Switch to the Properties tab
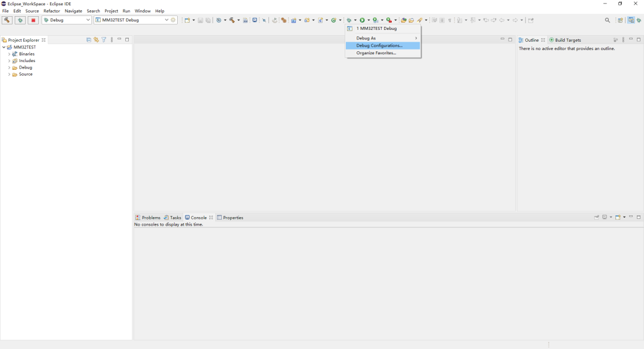 (x=230, y=218)
